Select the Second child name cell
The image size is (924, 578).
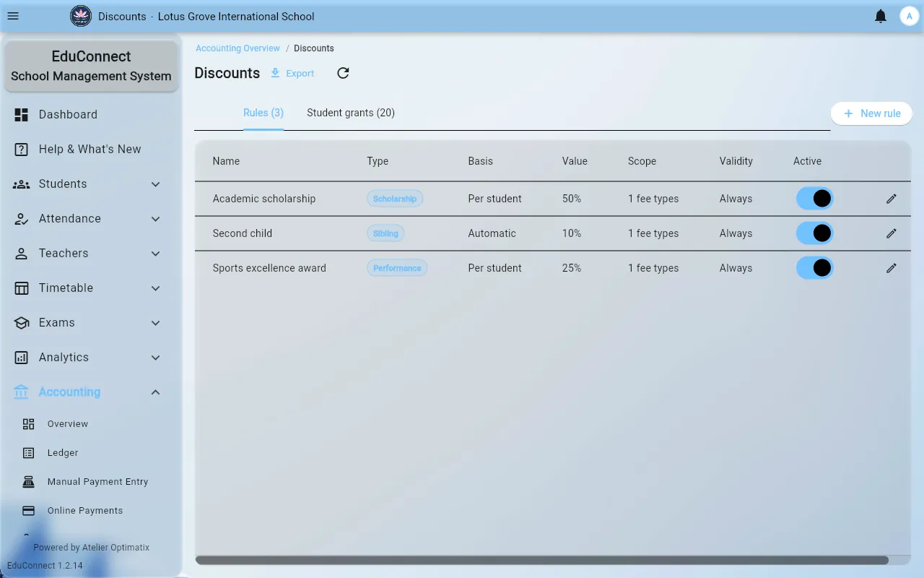coord(243,233)
